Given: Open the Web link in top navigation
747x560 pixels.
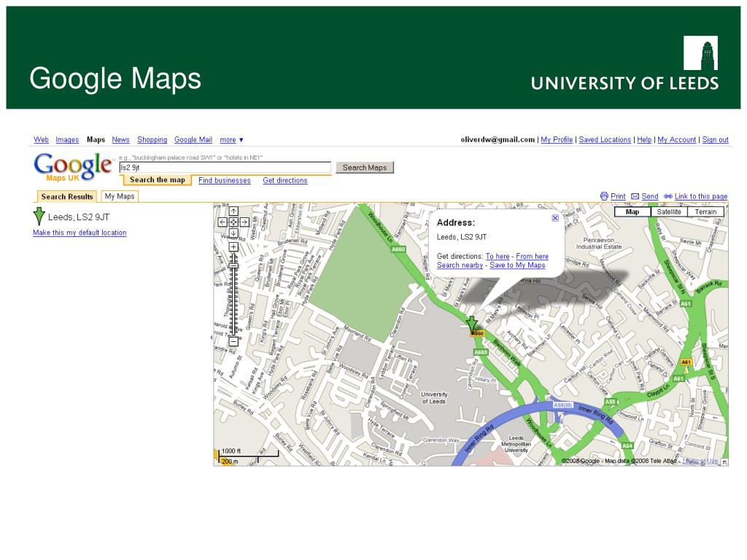Looking at the screenshot, I should click(41, 139).
